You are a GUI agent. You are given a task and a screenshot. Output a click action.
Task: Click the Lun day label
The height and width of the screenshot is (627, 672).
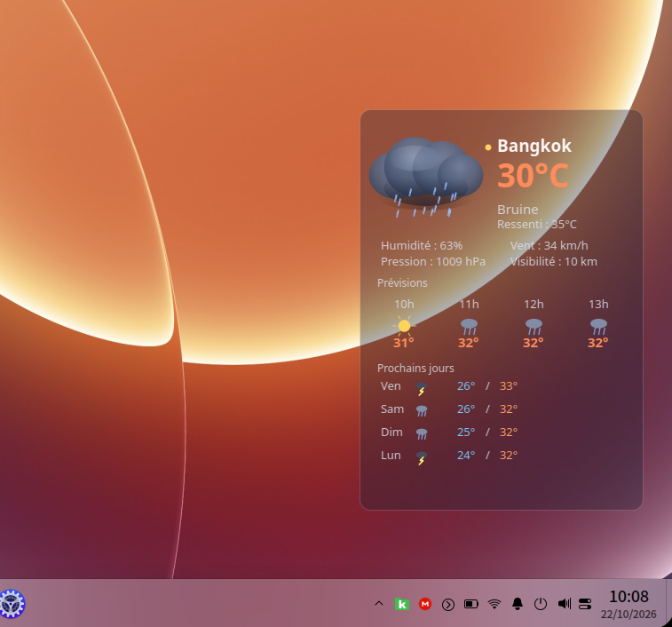tap(391, 456)
